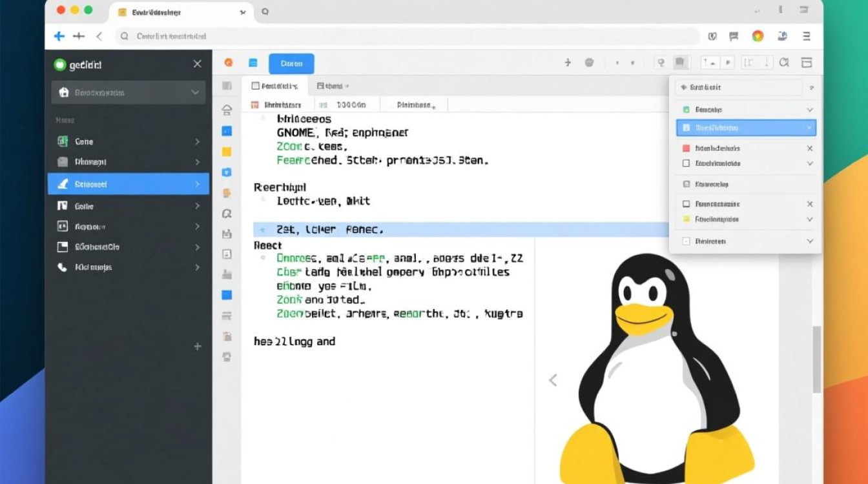868x484 pixels.
Task: Click the printer icon near the top right toolbar
Action: (x=679, y=61)
